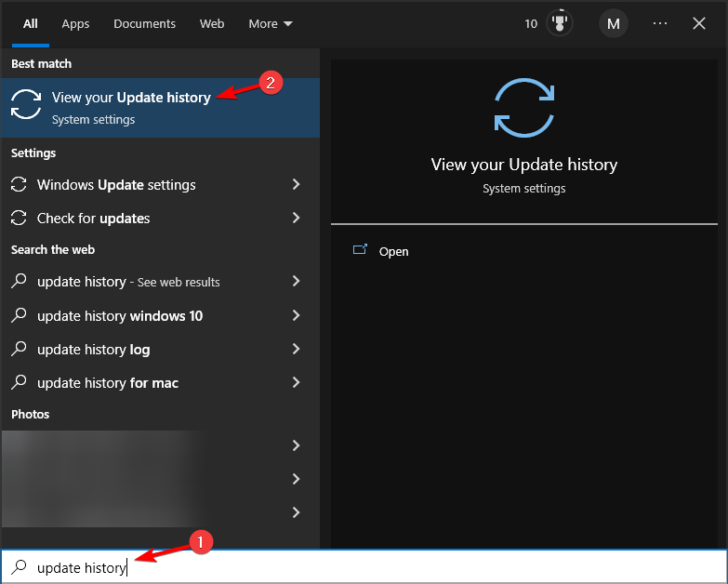
Task: Click the 10 rewards points count
Action: point(531,23)
